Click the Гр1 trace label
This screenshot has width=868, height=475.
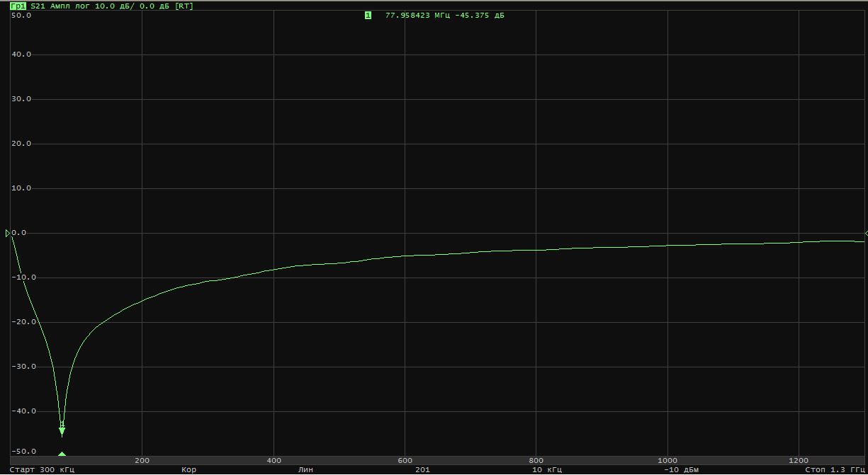pos(18,6)
